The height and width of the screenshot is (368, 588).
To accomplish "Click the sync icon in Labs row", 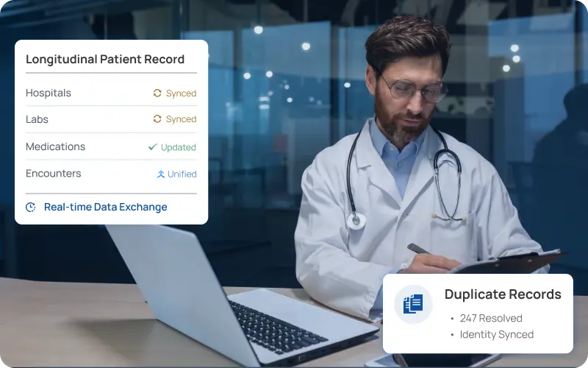I will (157, 118).
